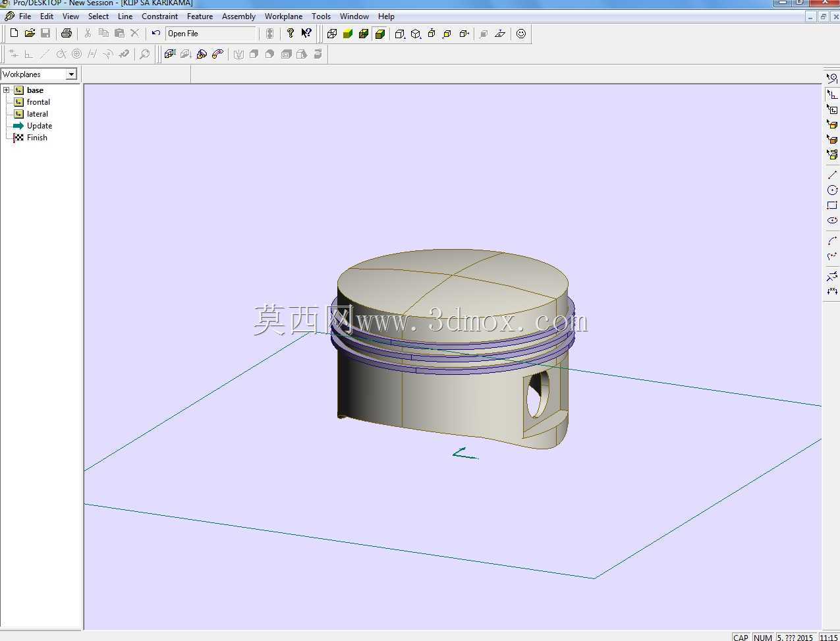This screenshot has width=840, height=641.
Task: Choose the Sketch dimension tool
Action: [832, 291]
